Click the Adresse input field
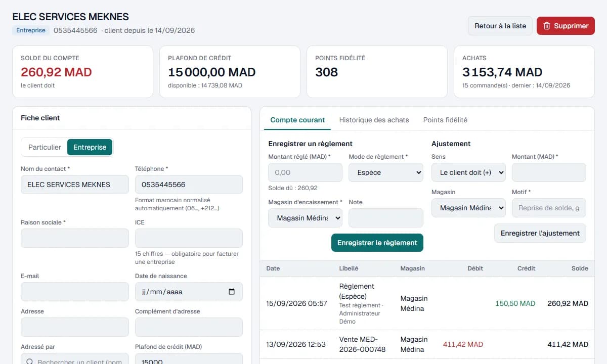 (x=75, y=327)
